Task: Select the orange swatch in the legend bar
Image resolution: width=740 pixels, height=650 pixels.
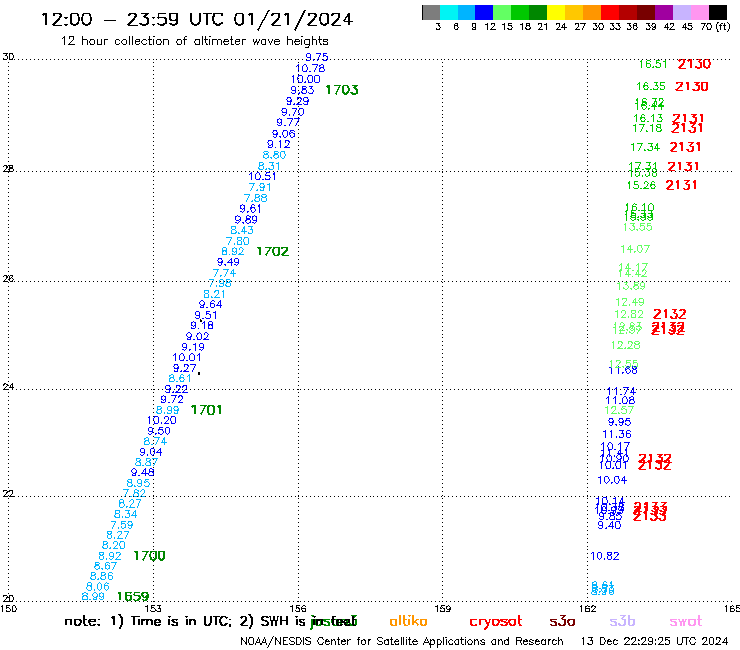Action: tap(592, 12)
